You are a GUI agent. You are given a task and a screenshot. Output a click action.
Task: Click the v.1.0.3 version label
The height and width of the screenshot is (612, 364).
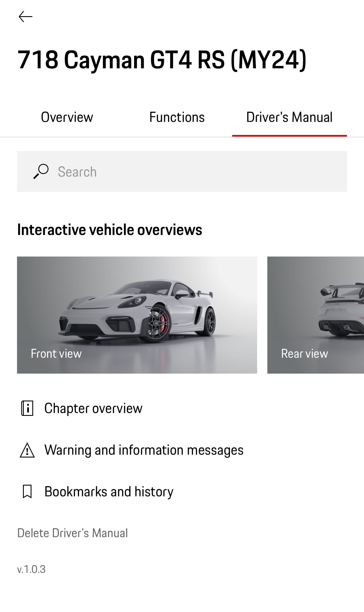click(x=31, y=569)
